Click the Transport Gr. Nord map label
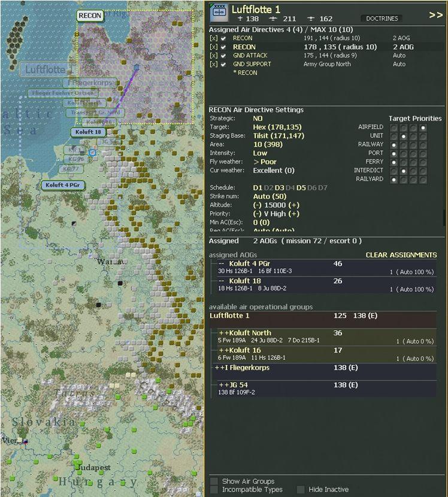The image size is (448, 497). [95, 113]
